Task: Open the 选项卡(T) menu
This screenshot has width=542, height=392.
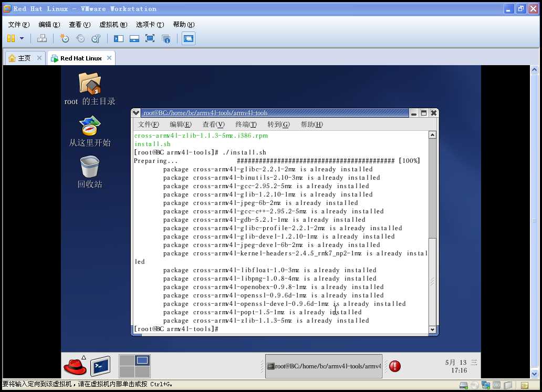Action: pos(150,25)
